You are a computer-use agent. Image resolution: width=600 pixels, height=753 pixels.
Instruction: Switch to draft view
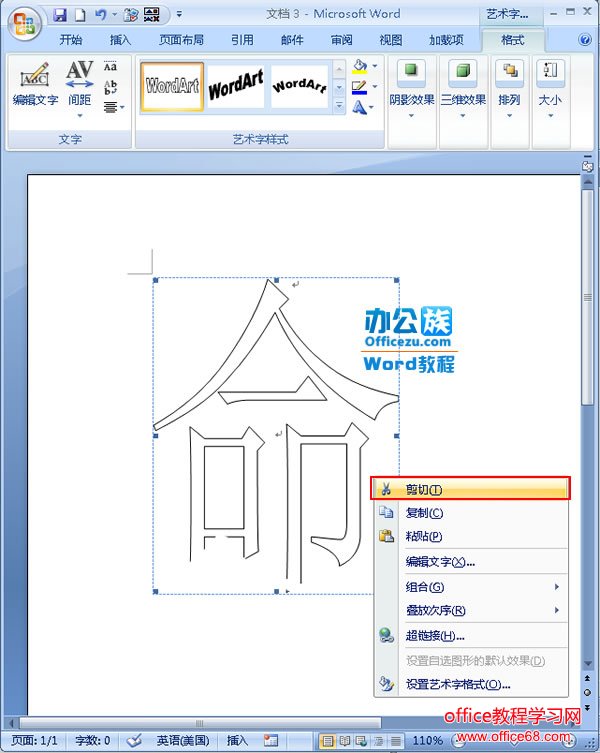point(395,741)
